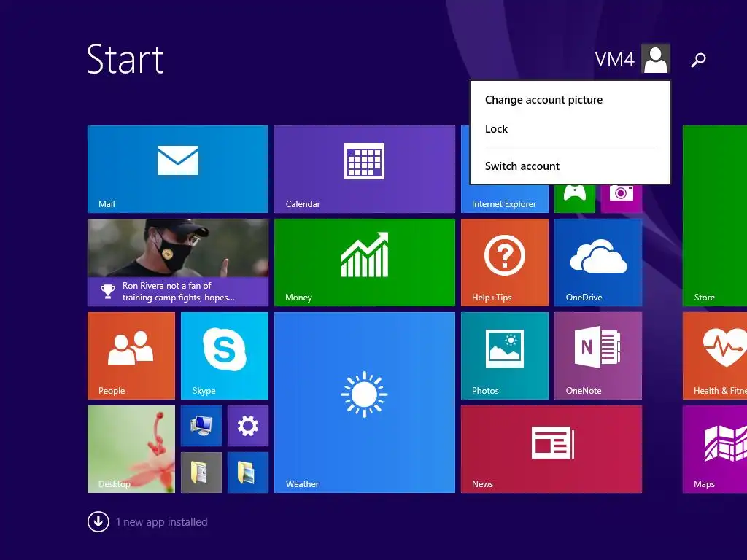747x560 pixels.
Task: Click the VM4 user name
Action: tap(614, 59)
